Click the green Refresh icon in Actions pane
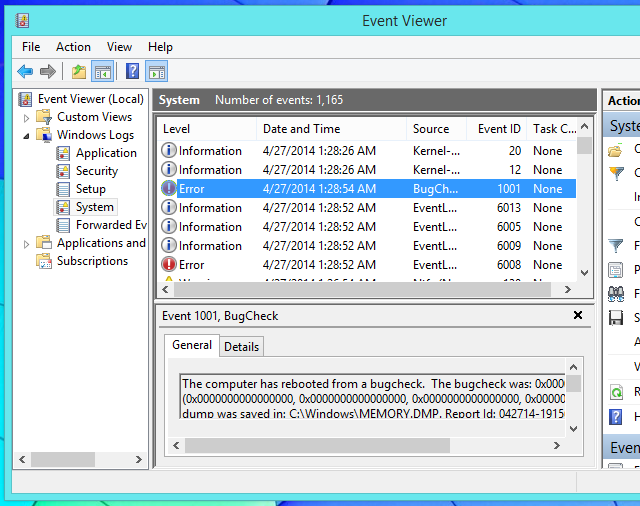 (616, 393)
